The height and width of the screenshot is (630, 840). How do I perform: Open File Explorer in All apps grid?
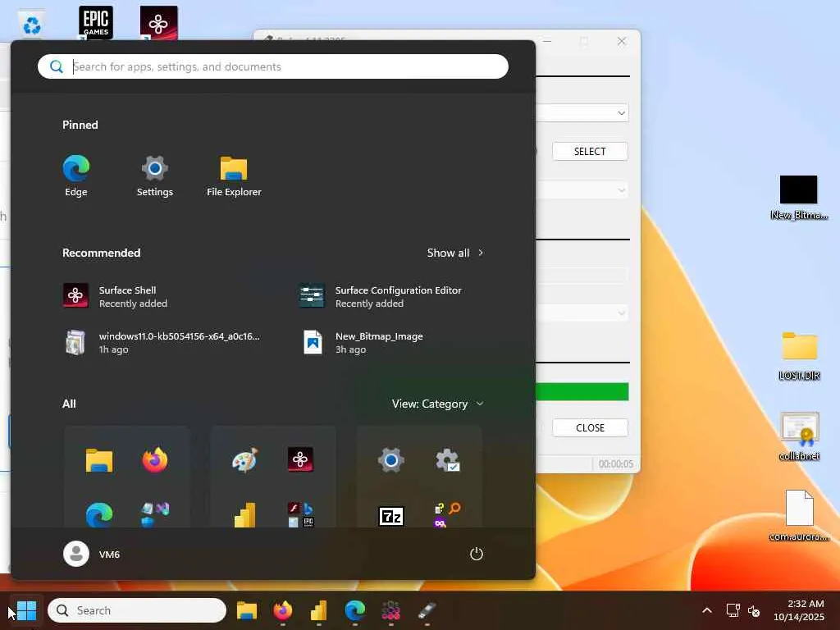click(99, 460)
